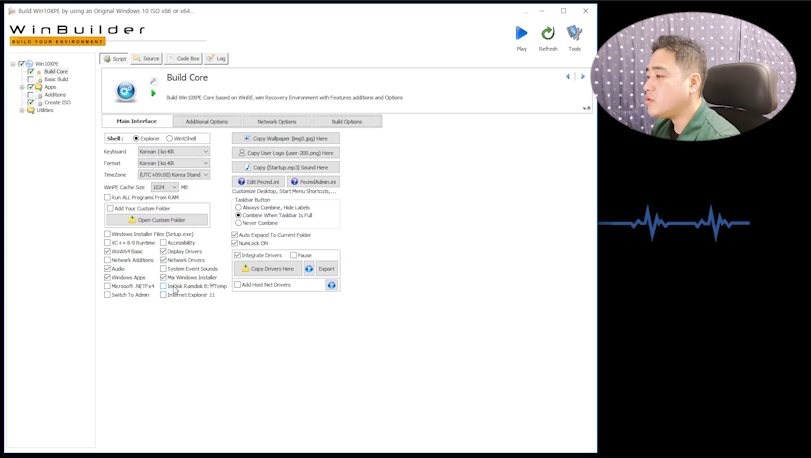Select Create ISO in the tree
The width and height of the screenshot is (811, 458).
57,103
